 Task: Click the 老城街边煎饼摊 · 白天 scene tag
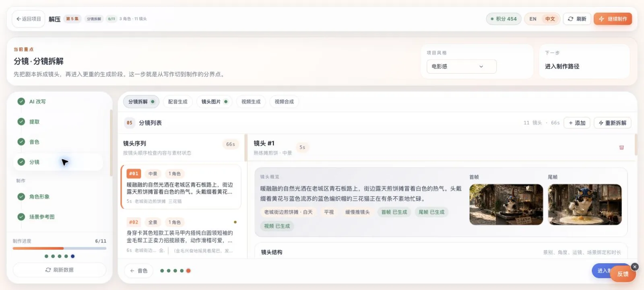288,212
